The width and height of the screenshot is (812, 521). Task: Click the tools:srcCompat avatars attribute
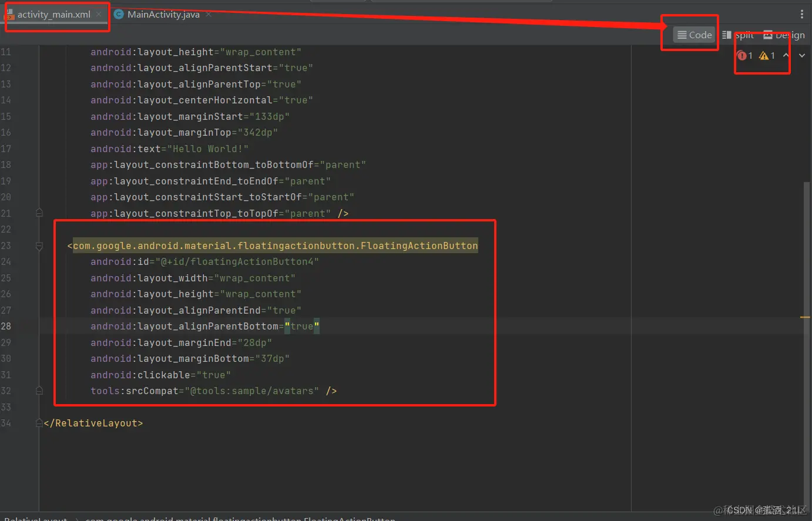click(204, 391)
